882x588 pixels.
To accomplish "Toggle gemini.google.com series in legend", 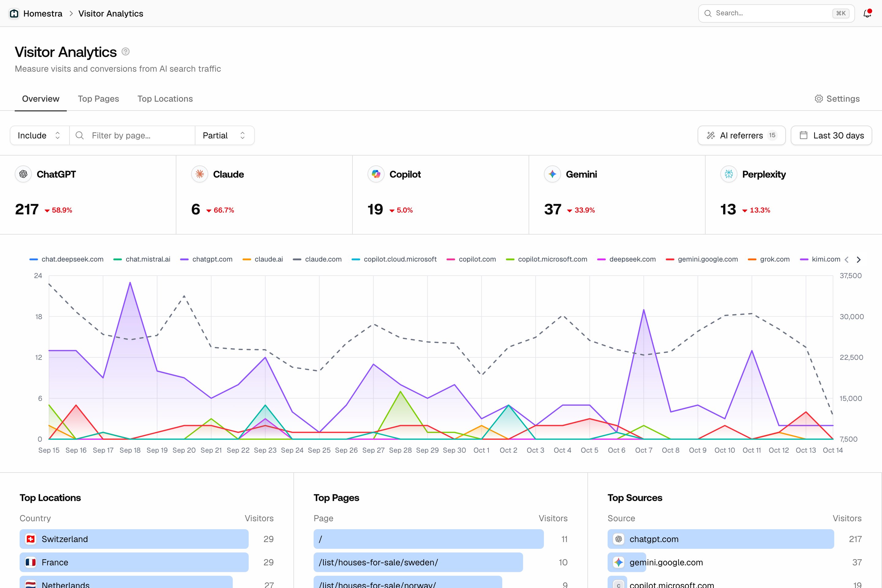I will (x=702, y=259).
